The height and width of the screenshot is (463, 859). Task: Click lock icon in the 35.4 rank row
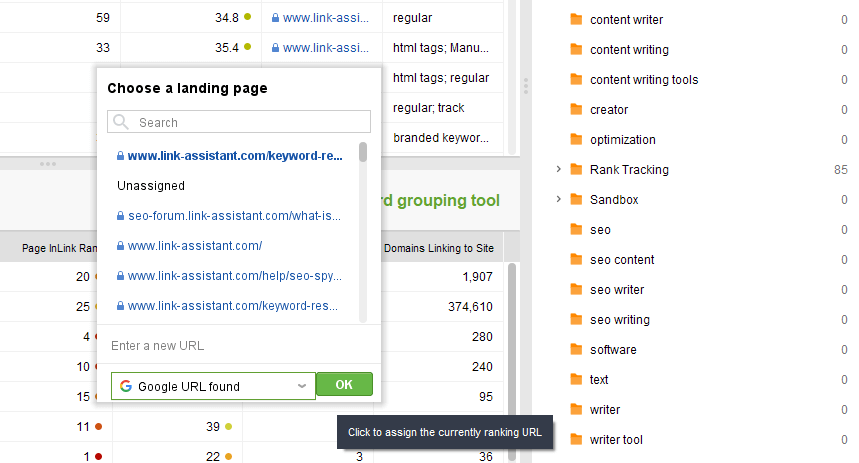coord(275,48)
